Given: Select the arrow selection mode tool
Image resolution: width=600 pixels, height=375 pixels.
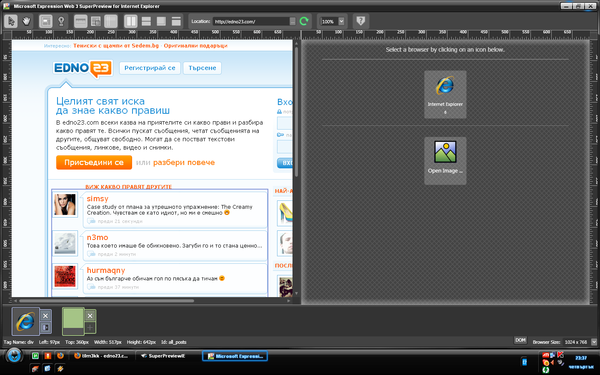Looking at the screenshot, I should point(11,21).
